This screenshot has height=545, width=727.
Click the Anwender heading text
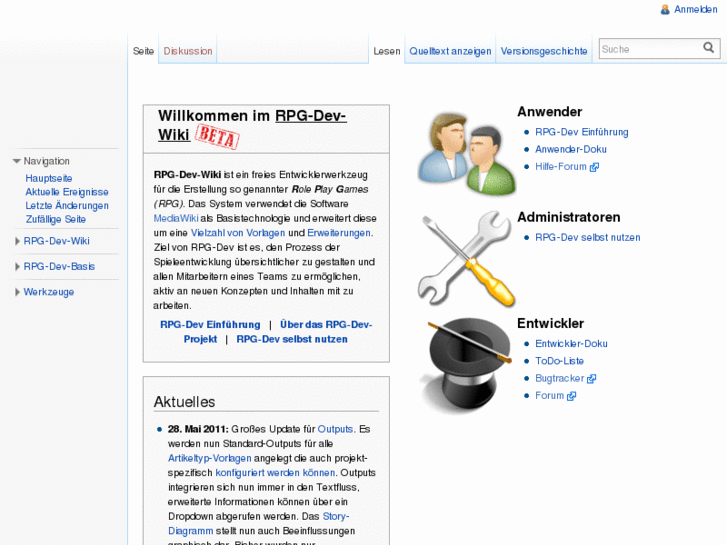click(x=549, y=112)
